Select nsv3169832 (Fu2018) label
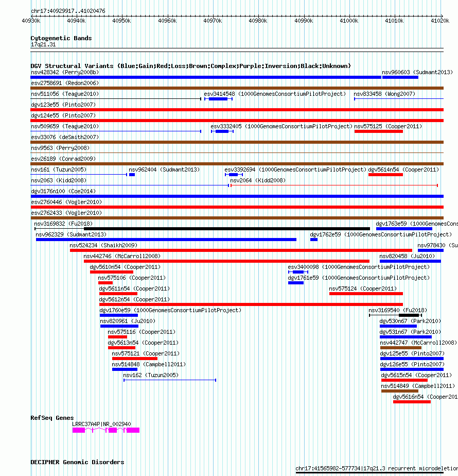 coord(63,224)
